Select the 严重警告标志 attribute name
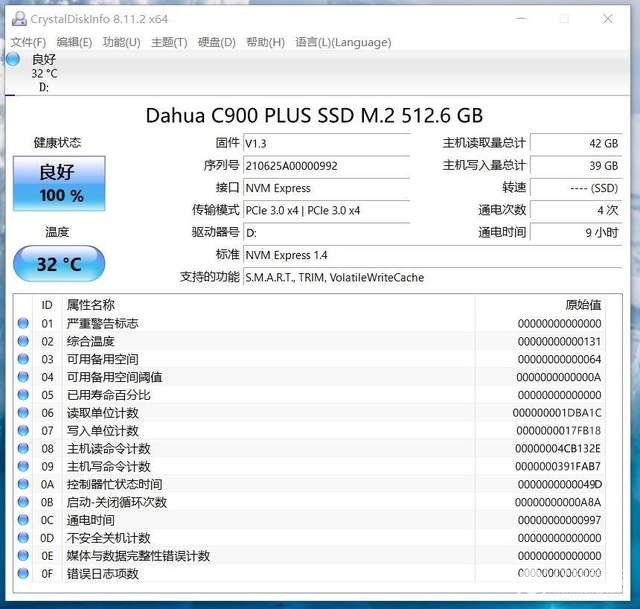The width and height of the screenshot is (640, 609). 103,323
